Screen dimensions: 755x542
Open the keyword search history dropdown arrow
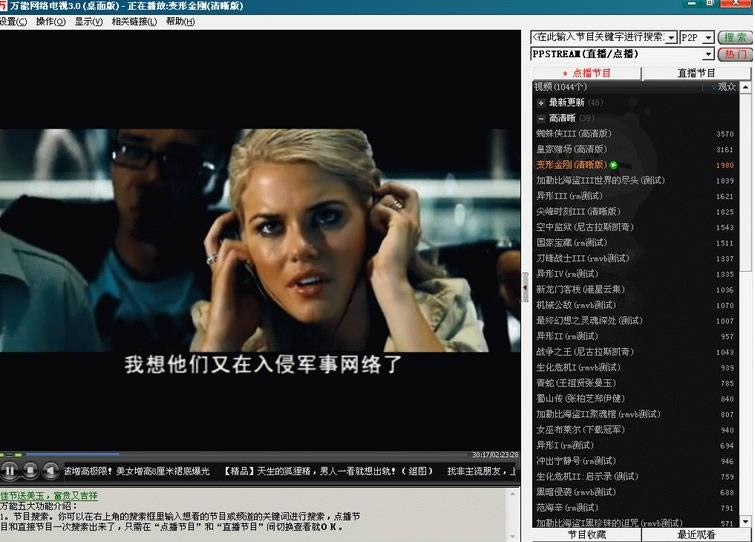pyautogui.click(x=671, y=38)
